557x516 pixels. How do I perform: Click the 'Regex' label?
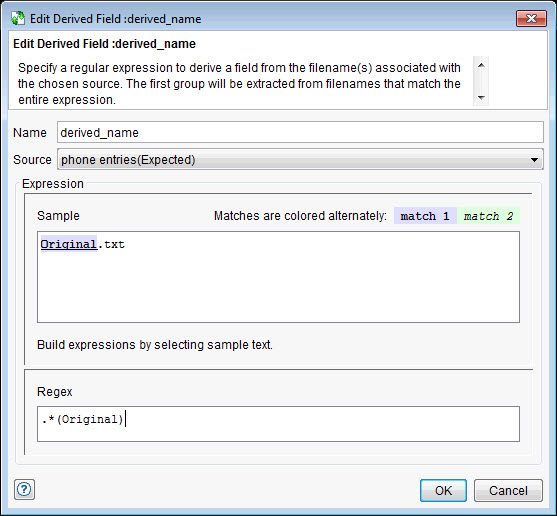54,392
